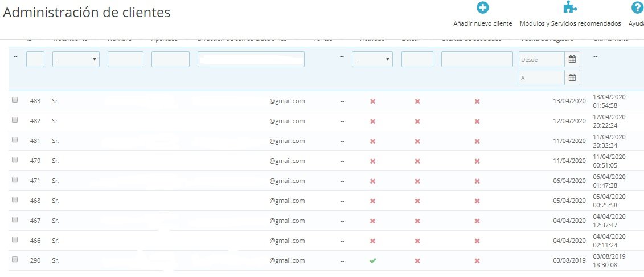644x277 pixels.
Task: Open the calendar icon beside the A field
Action: (x=572, y=78)
